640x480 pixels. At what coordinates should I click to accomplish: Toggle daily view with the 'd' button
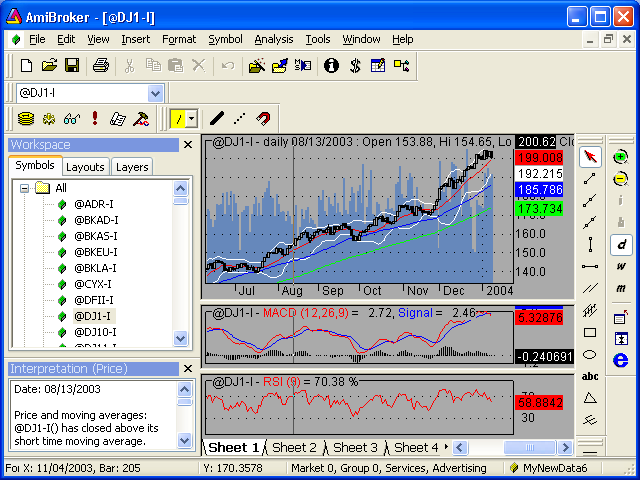coord(621,244)
